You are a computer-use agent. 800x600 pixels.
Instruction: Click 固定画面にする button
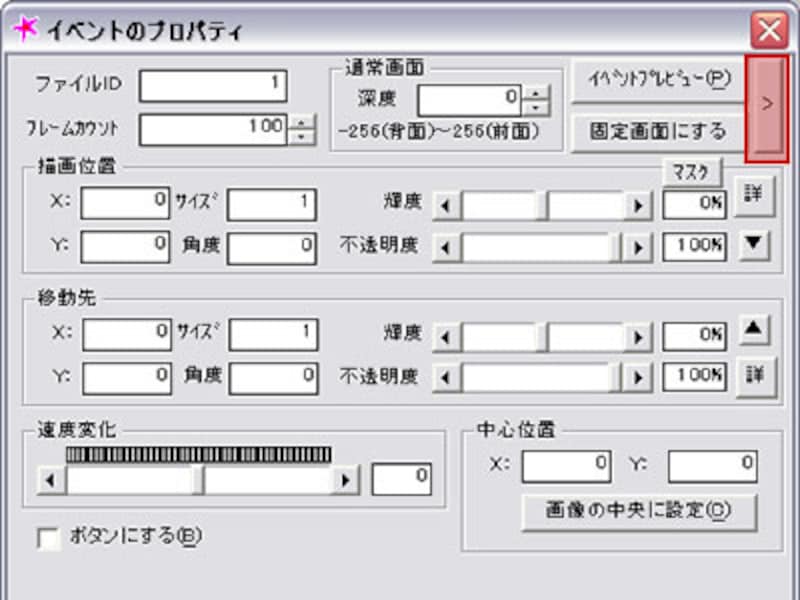tap(659, 131)
